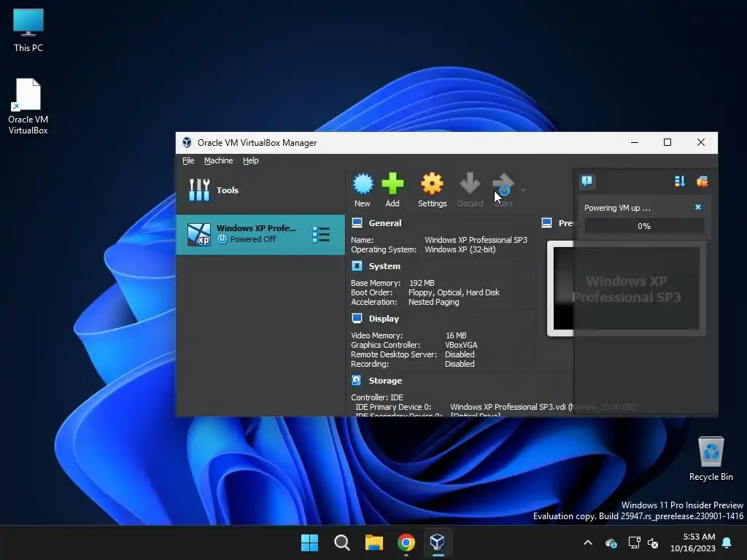
Task: Click the VirtualBox title bar logo icon
Action: pos(187,142)
